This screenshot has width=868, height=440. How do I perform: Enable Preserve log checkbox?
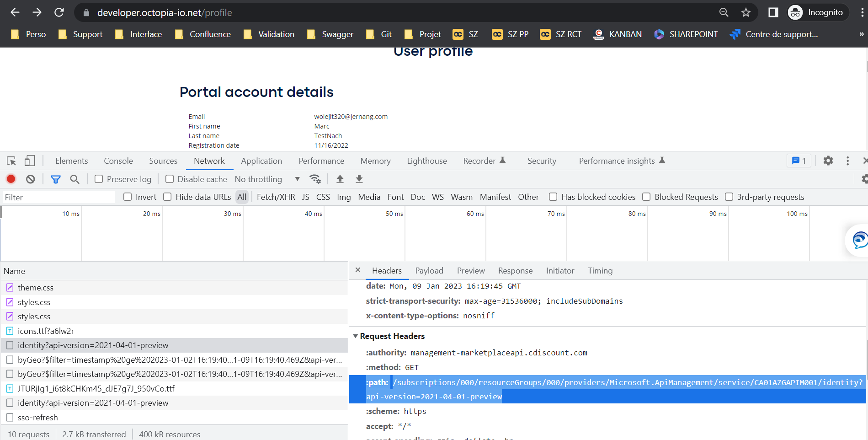(99, 179)
